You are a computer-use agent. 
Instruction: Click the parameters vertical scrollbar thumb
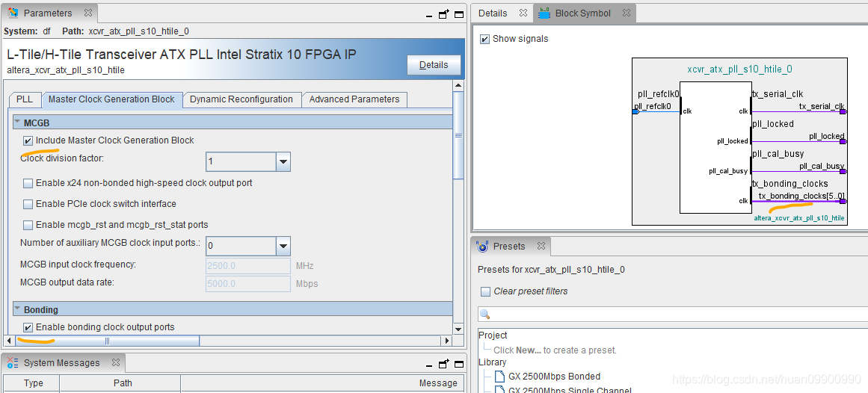pos(458,134)
